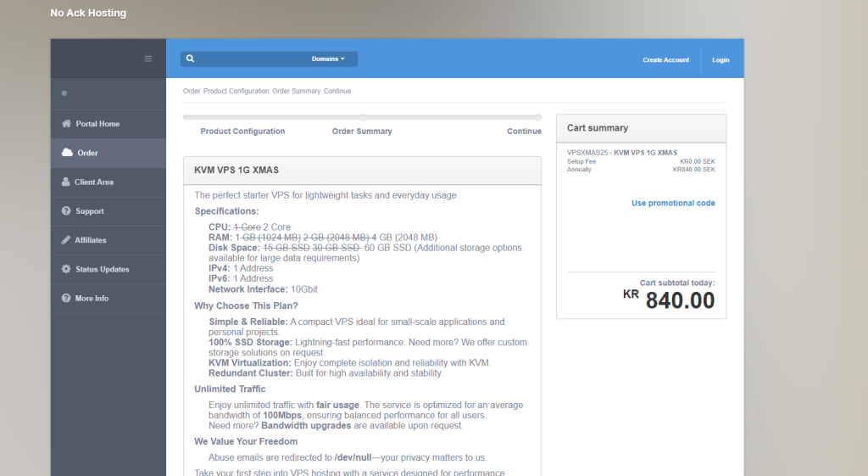Click the Network Interface: 10Gbit line
The width and height of the screenshot is (868, 476).
[x=263, y=289]
